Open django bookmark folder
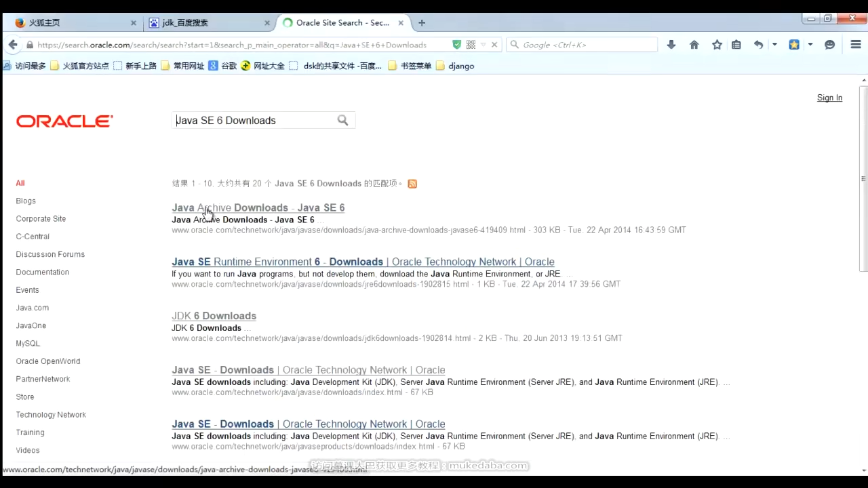This screenshot has width=868, height=488. pyautogui.click(x=455, y=66)
